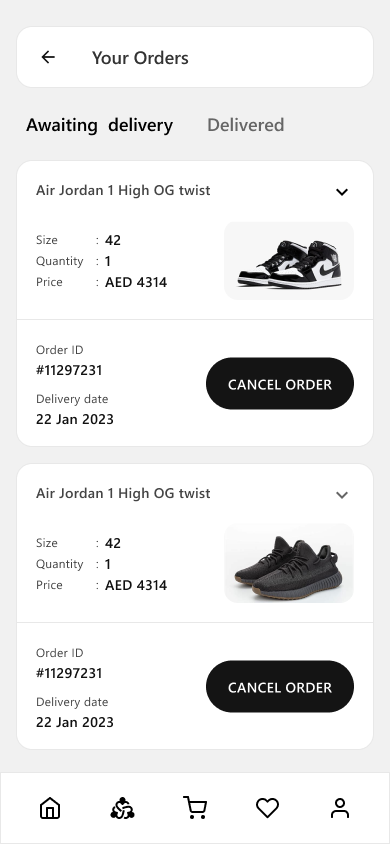Click the Your Orders header title
The image size is (390, 844).
[140, 58]
